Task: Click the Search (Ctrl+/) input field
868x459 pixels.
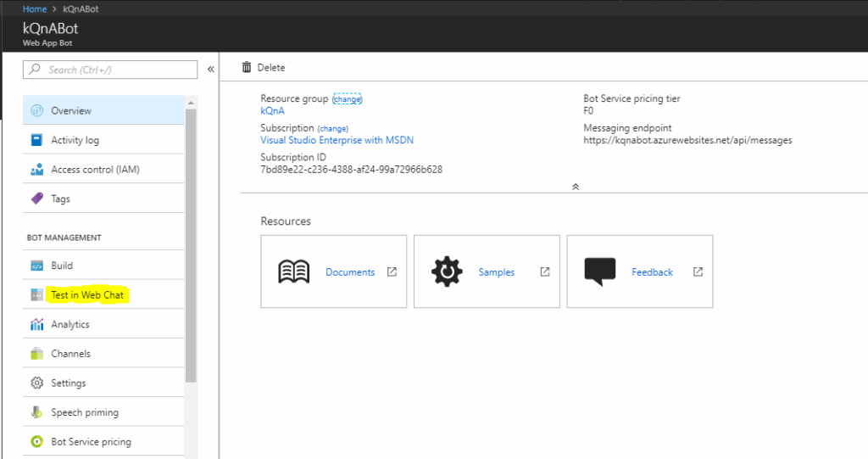Action: coord(110,70)
